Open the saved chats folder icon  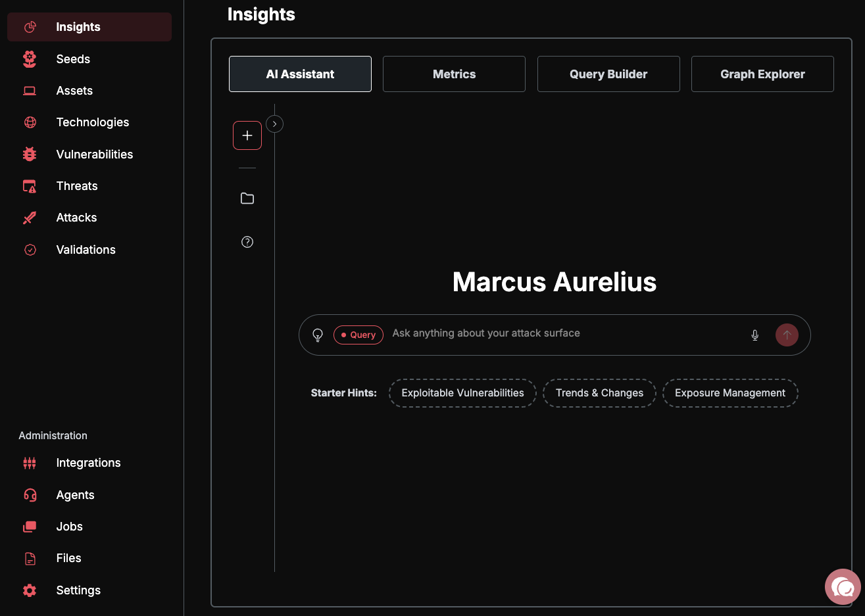(247, 199)
